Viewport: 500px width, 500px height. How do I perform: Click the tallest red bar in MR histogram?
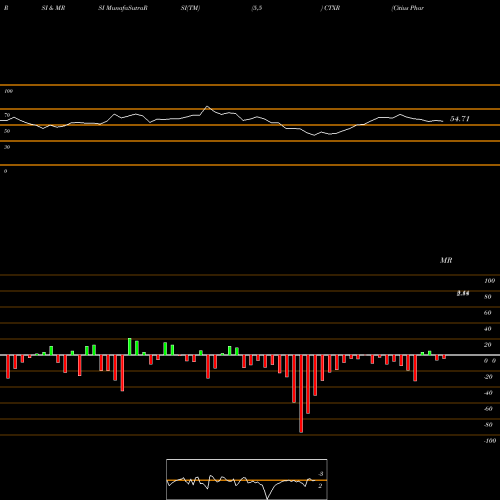[x=301, y=394]
